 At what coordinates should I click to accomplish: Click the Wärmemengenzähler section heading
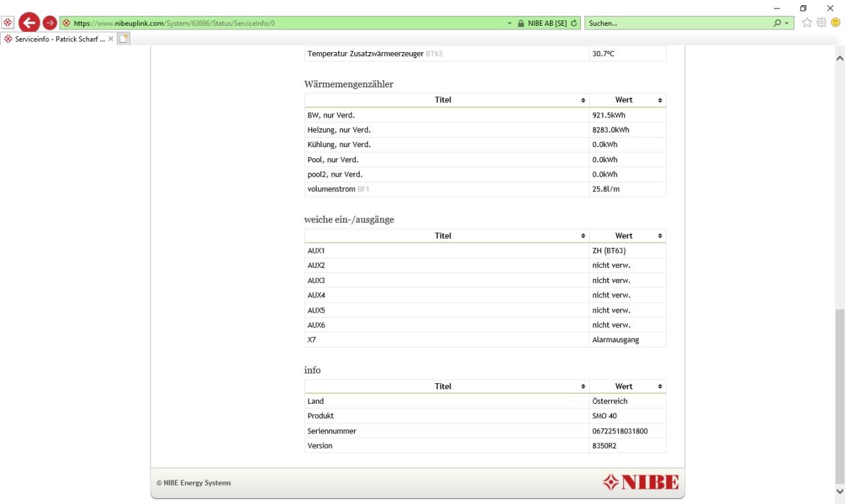click(x=349, y=84)
